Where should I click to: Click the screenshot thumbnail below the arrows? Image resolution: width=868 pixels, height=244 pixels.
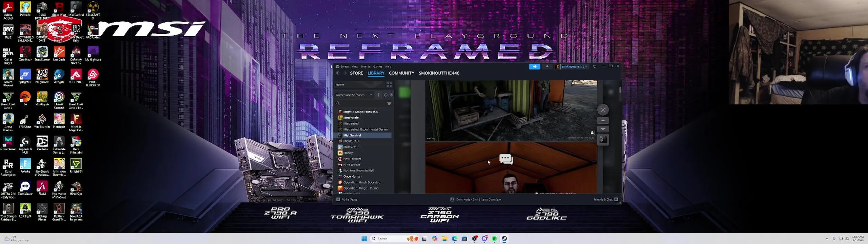click(x=603, y=140)
